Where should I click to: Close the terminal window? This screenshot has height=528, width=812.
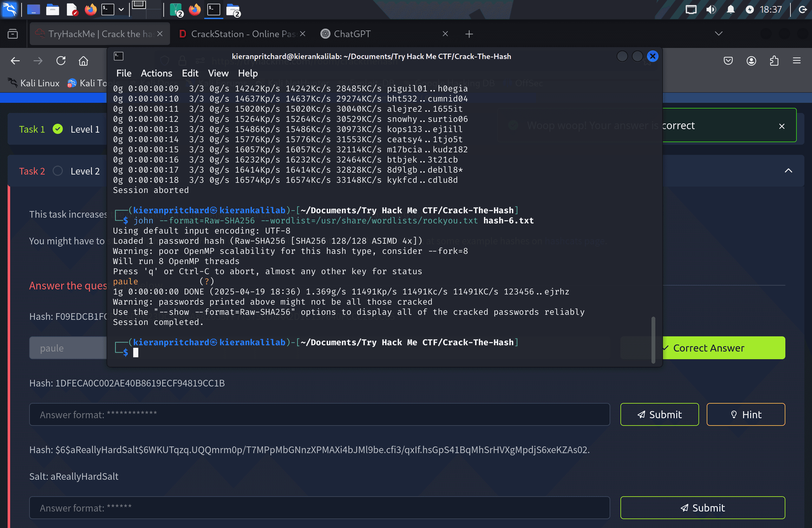coord(652,56)
